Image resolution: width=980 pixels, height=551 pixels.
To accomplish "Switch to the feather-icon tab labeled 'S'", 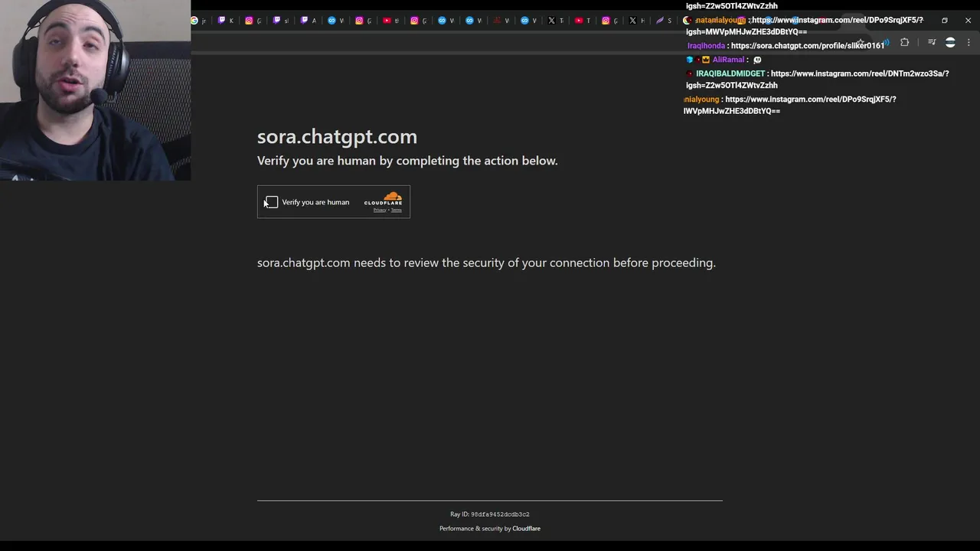I will pos(665,21).
